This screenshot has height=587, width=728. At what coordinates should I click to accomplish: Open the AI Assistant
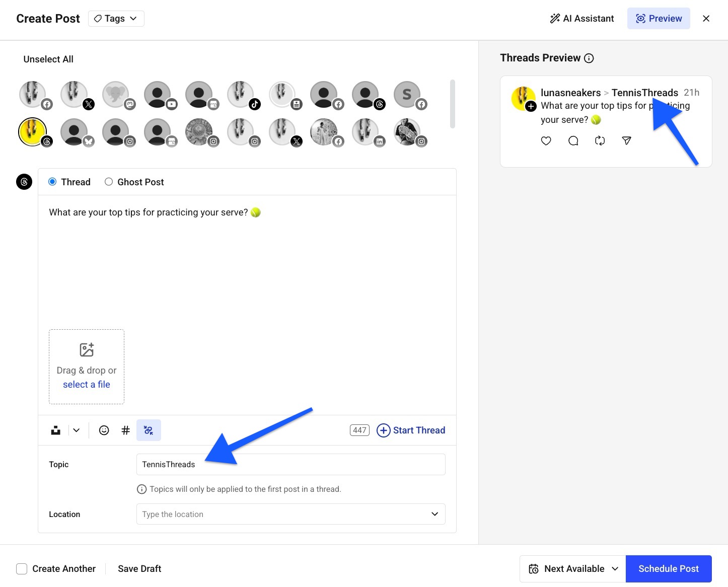point(582,18)
